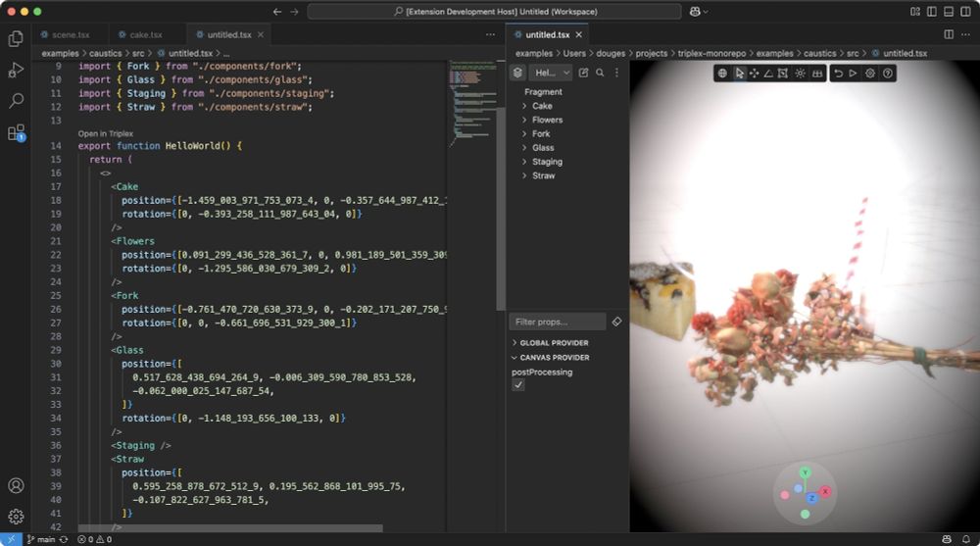Click the Y axis on the viewport gizmo
Viewport: 980px width, 546px height.
pos(805,472)
